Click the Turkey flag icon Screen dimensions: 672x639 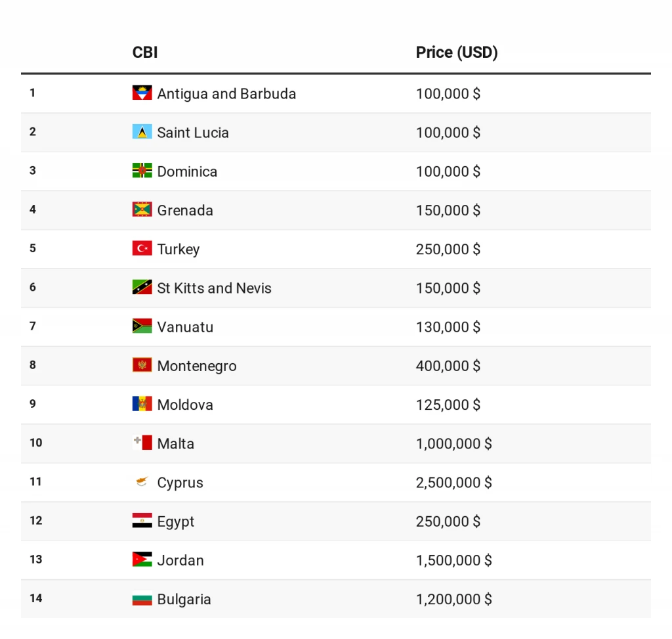click(142, 248)
